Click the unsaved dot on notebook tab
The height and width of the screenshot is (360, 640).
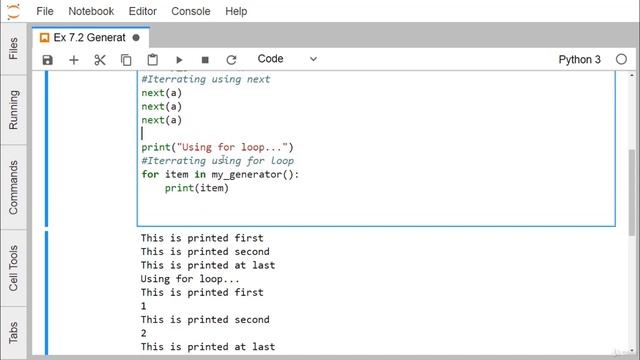click(136, 38)
